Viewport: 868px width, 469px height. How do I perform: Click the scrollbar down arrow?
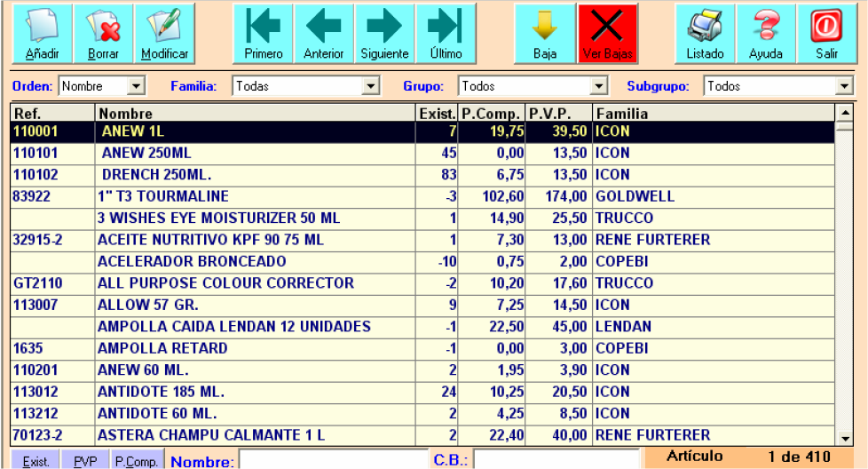[x=845, y=439]
